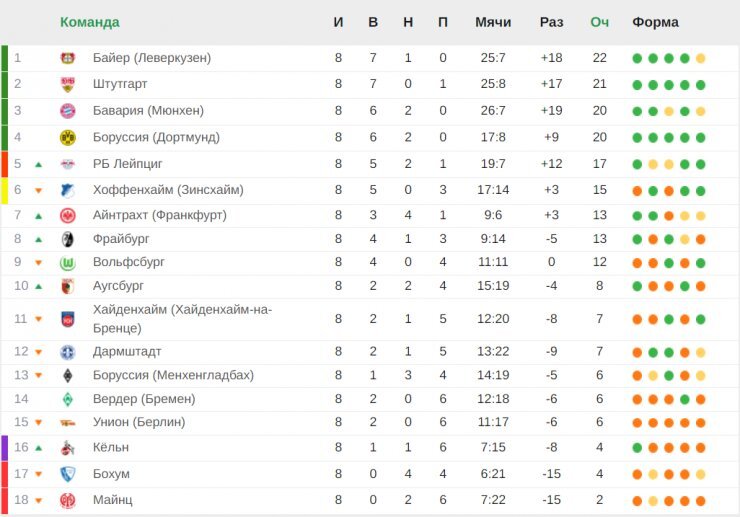Click the Wolfsburg green W logo
Image resolution: width=740 pixels, height=517 pixels.
68,263
